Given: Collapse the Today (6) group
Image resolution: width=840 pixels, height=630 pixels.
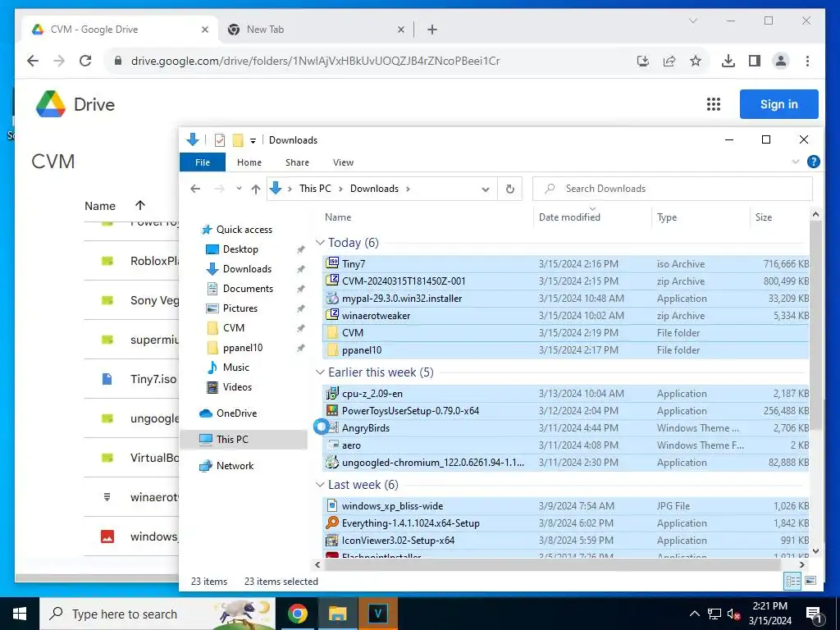Looking at the screenshot, I should (321, 243).
